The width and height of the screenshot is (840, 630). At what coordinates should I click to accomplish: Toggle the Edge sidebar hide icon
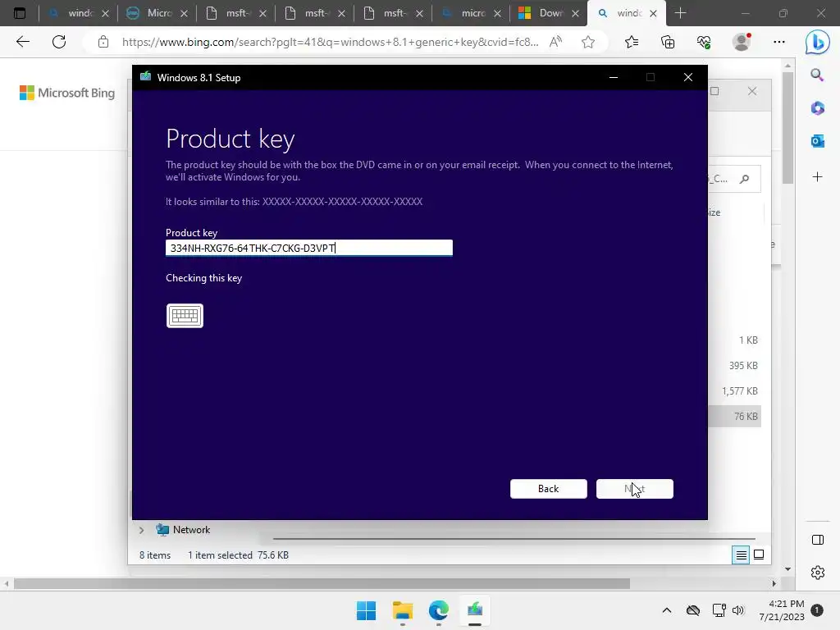click(818, 540)
